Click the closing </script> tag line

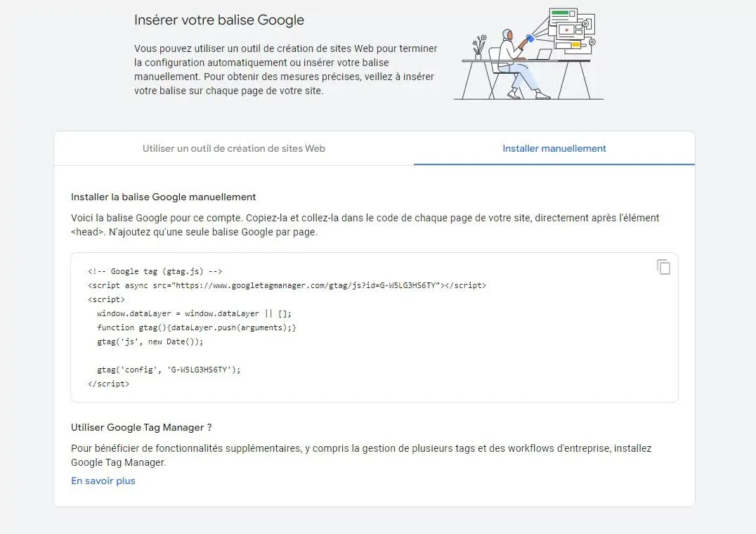tap(109, 384)
